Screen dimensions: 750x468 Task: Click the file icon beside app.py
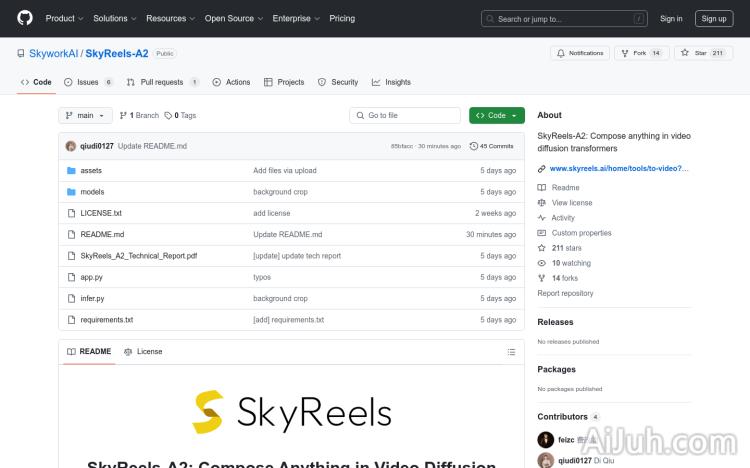coord(71,277)
